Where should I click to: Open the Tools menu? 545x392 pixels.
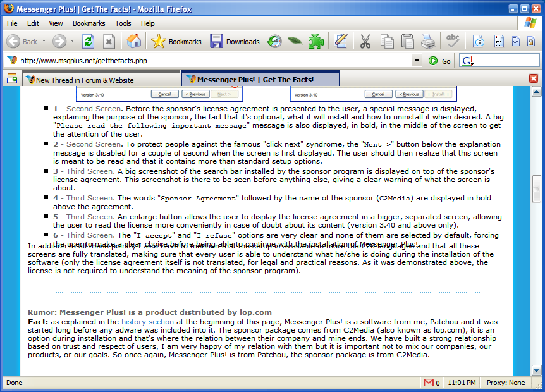click(123, 23)
